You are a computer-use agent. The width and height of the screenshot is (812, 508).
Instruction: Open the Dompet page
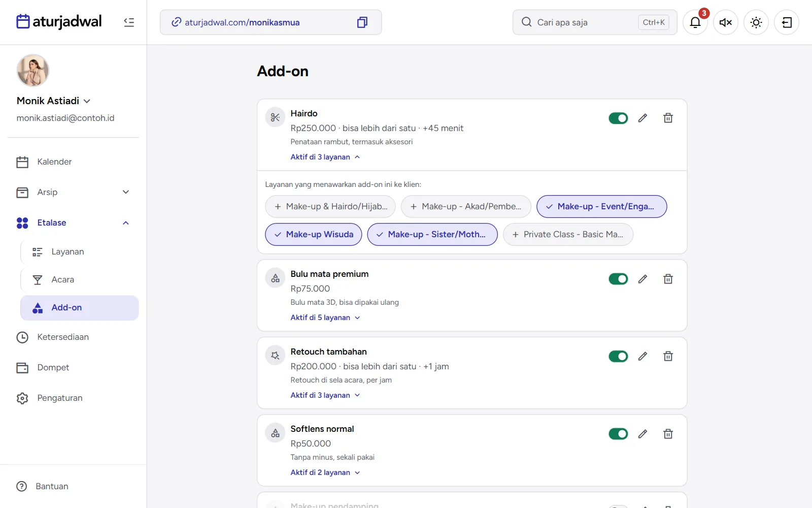(x=73, y=368)
